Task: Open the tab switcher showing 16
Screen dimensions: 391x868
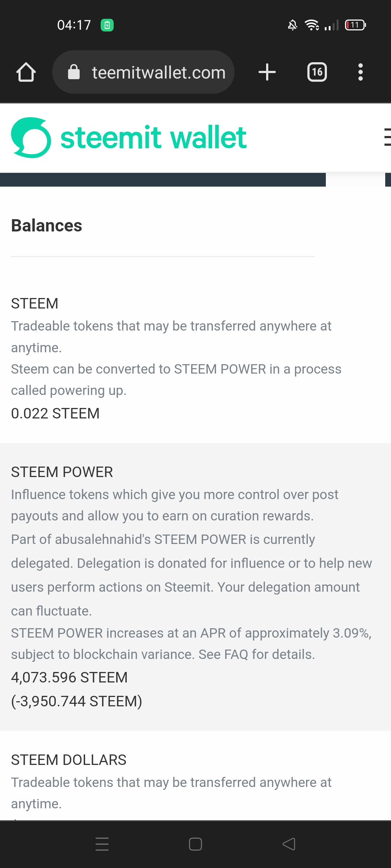Action: pyautogui.click(x=317, y=72)
